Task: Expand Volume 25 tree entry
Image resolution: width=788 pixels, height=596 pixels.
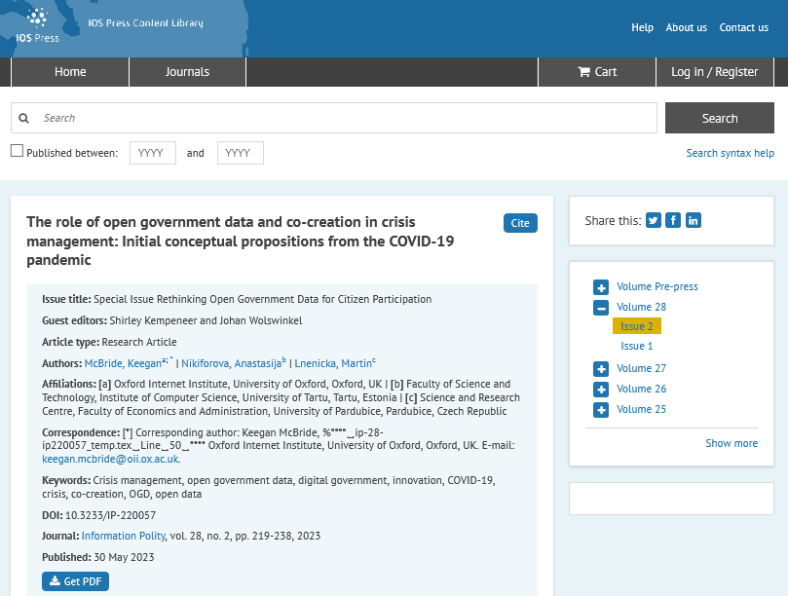Action: click(x=601, y=410)
